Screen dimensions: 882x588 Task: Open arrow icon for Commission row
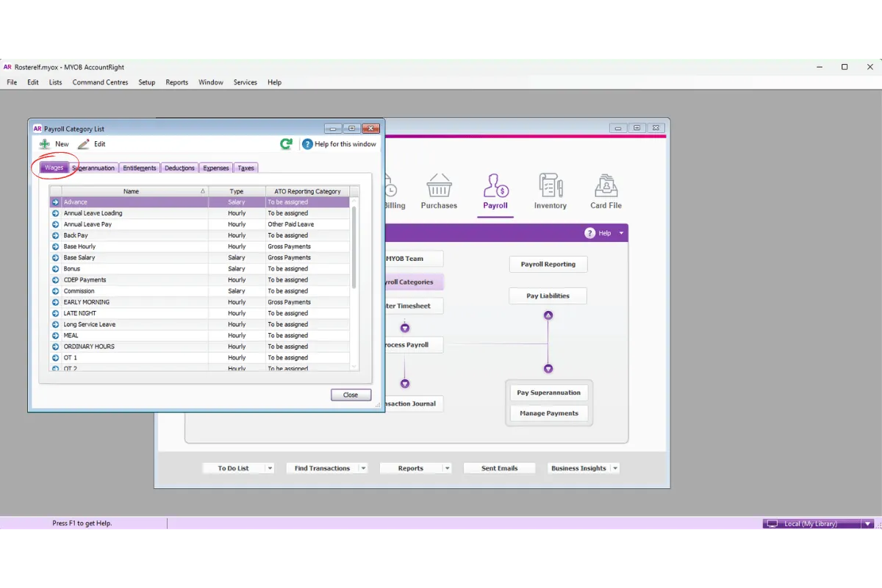pyautogui.click(x=55, y=291)
